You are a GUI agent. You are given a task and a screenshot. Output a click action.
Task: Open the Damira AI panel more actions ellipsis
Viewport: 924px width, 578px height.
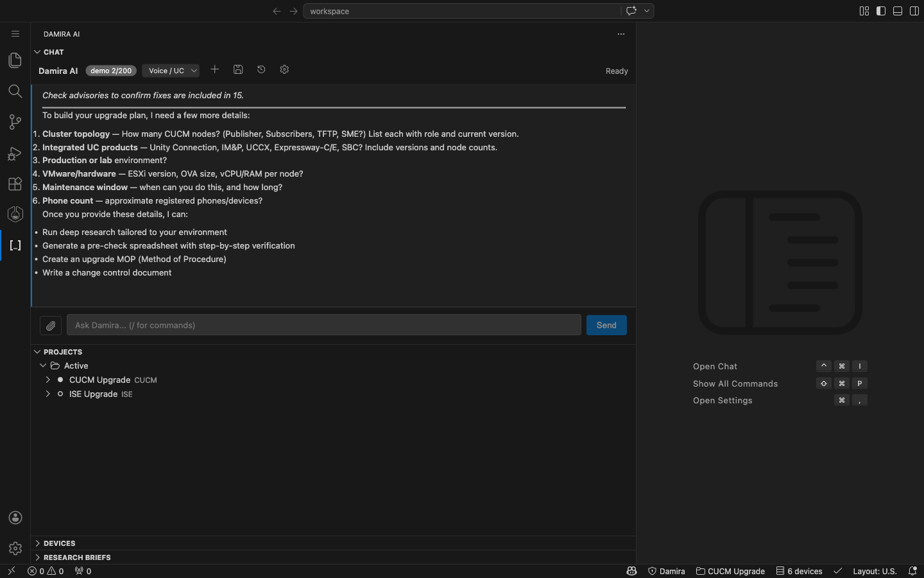tap(621, 34)
